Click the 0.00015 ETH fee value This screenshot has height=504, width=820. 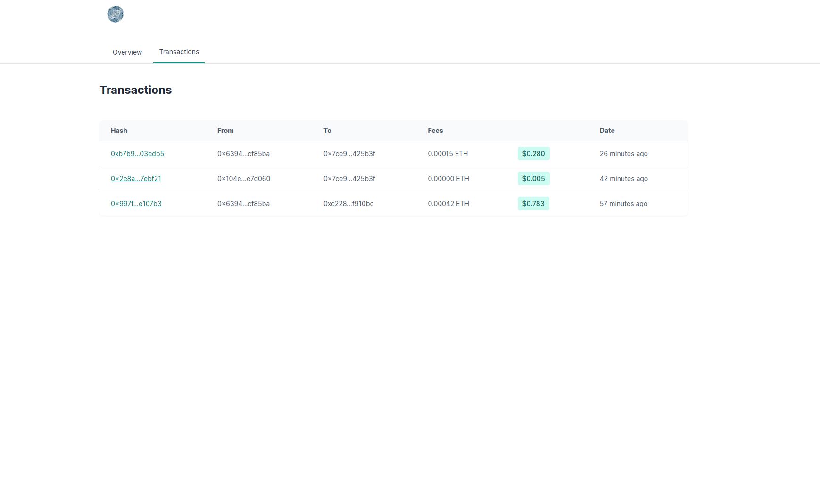click(x=448, y=154)
